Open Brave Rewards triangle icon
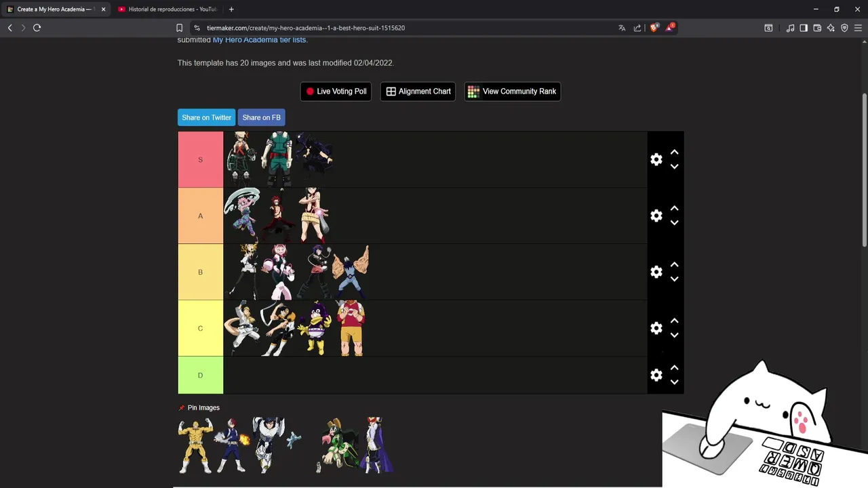 [670, 28]
